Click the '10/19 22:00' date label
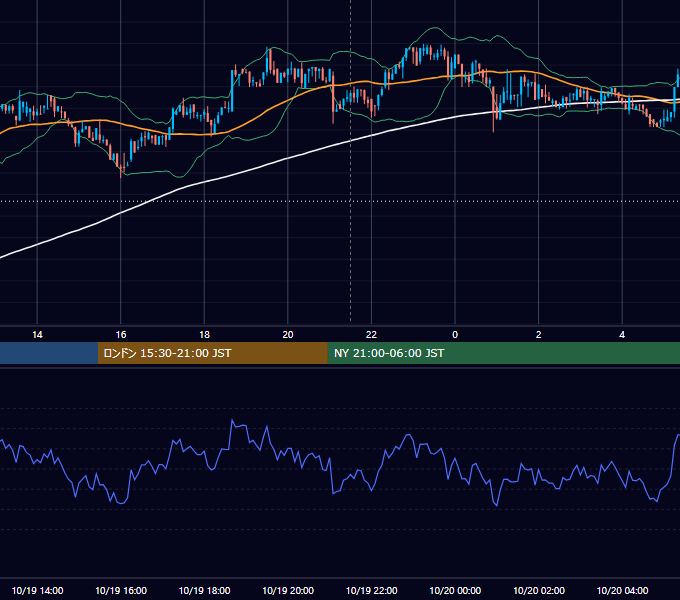The width and height of the screenshot is (680, 600). coord(371,590)
